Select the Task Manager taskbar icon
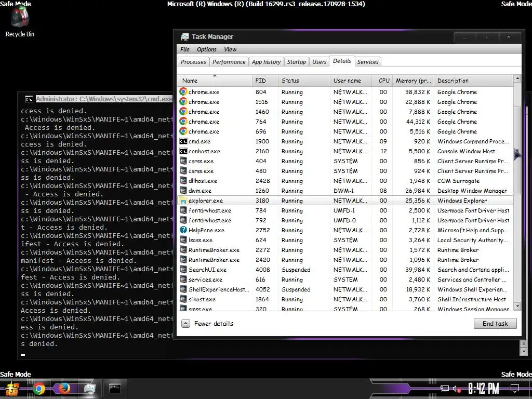 [89, 389]
